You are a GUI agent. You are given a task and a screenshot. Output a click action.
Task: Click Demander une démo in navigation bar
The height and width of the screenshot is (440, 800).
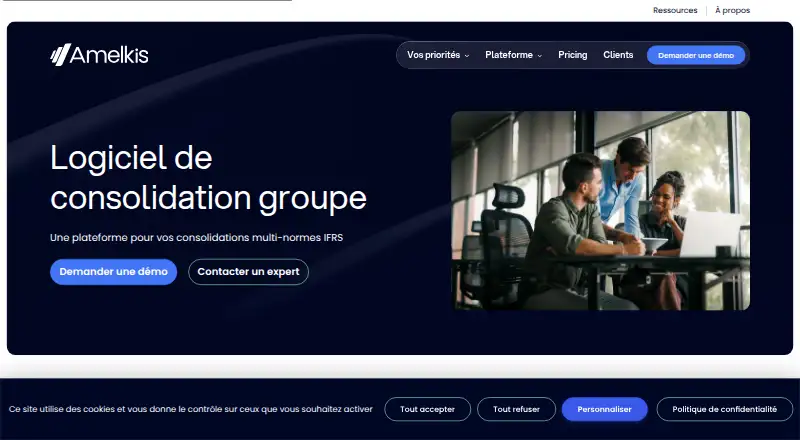click(696, 55)
